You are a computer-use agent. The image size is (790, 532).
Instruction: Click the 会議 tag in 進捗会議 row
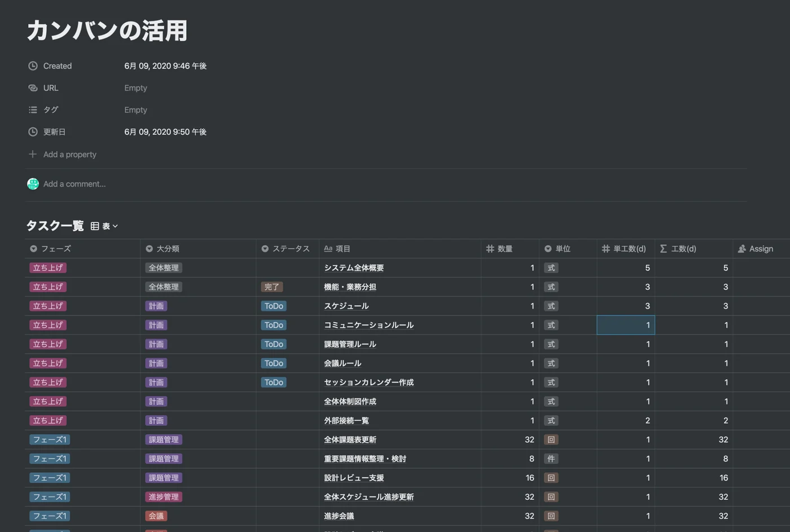(x=156, y=516)
